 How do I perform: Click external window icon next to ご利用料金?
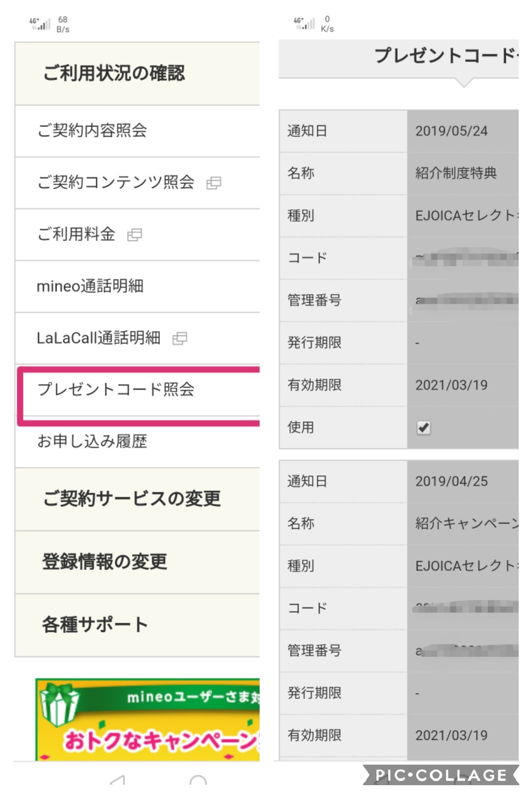[134, 235]
